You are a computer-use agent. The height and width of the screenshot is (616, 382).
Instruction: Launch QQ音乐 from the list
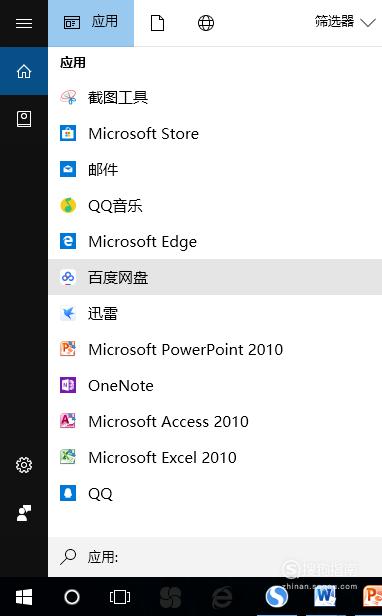tap(215, 205)
